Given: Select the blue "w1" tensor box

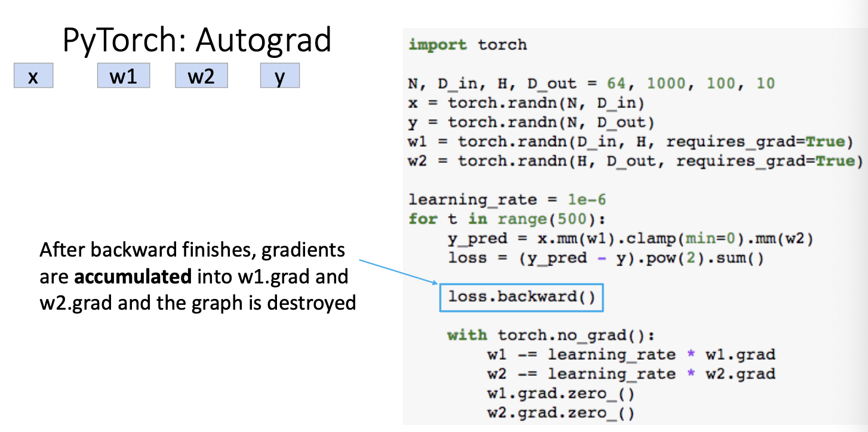Looking at the screenshot, I should coord(124,76).
